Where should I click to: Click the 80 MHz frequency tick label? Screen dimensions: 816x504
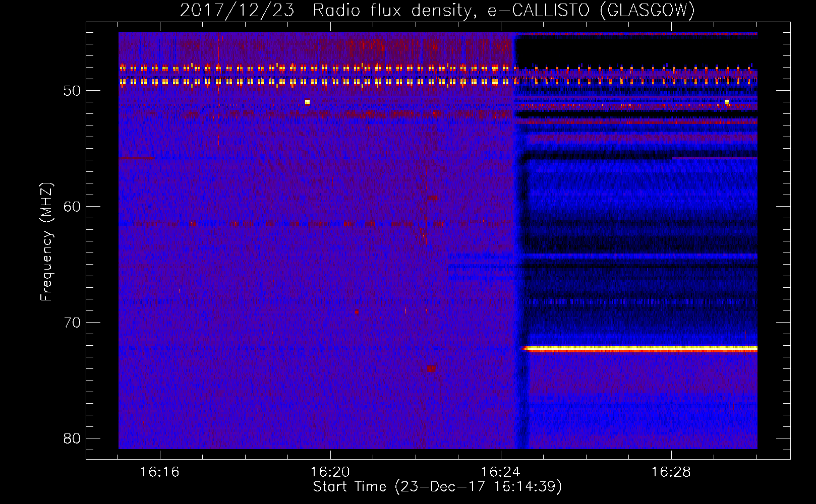tap(72, 438)
